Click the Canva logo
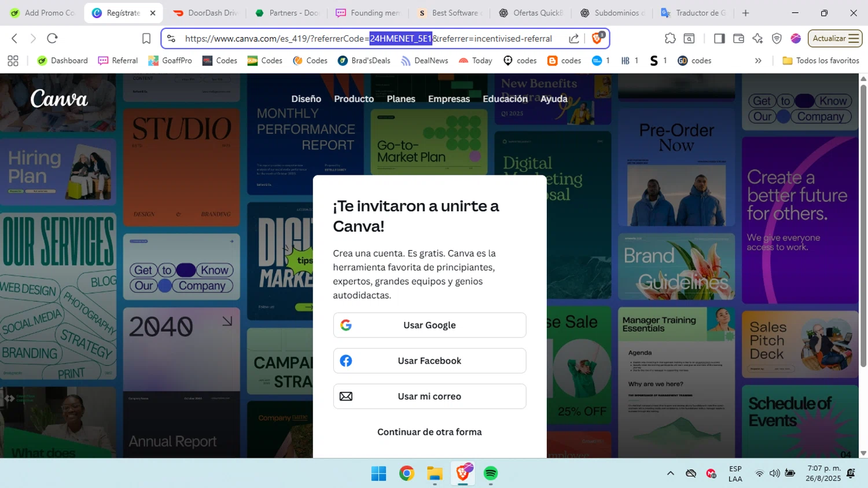Viewport: 868px width, 488px height. click(x=59, y=99)
